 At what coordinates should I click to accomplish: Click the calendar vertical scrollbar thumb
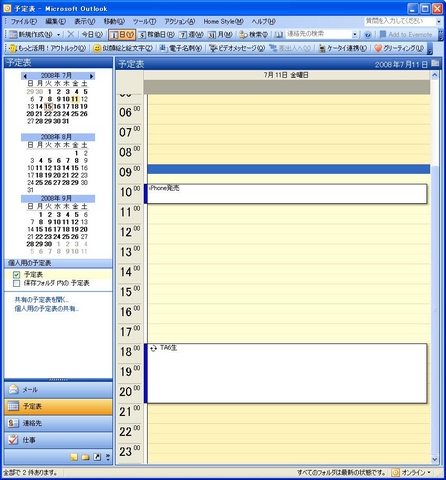click(x=435, y=310)
